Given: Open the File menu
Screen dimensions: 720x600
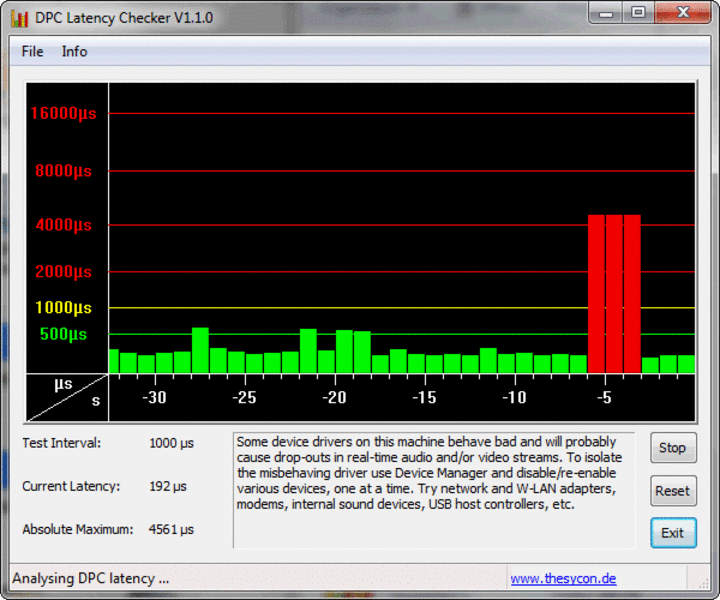Looking at the screenshot, I should point(32,51).
